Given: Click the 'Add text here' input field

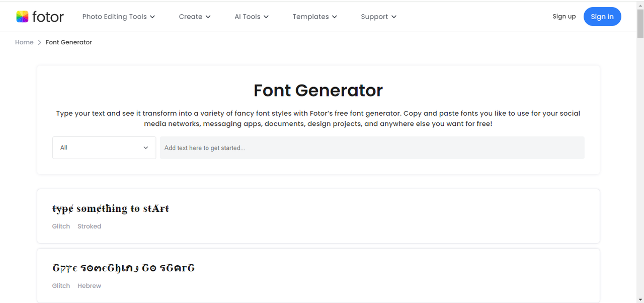Looking at the screenshot, I should click(x=372, y=147).
